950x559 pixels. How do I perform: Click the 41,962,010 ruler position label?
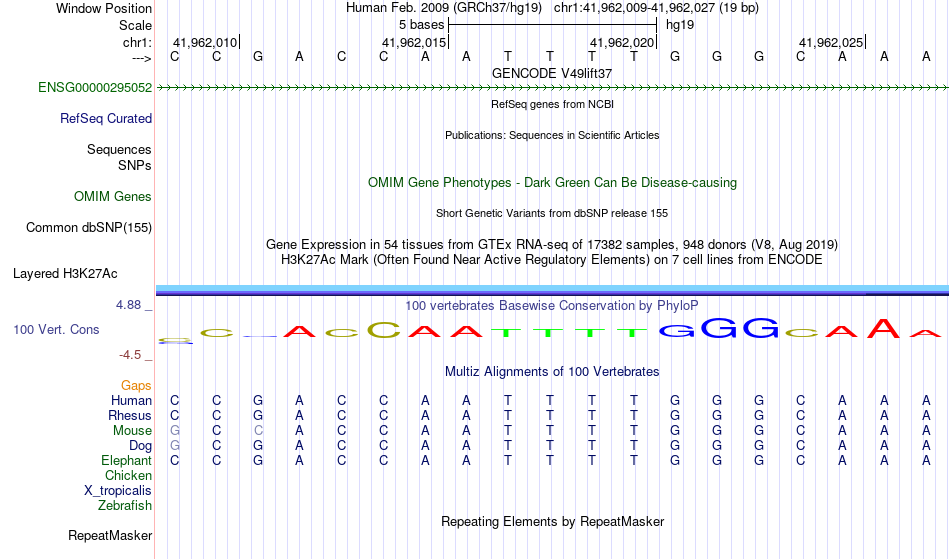[x=205, y=43]
